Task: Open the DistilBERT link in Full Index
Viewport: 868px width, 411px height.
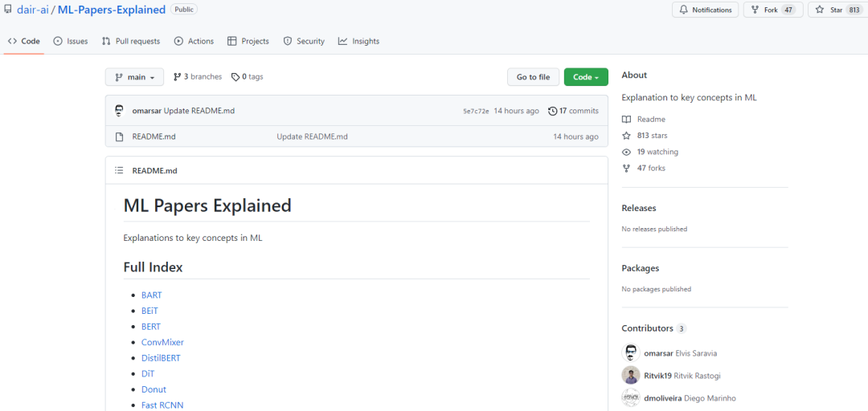Action: (161, 358)
